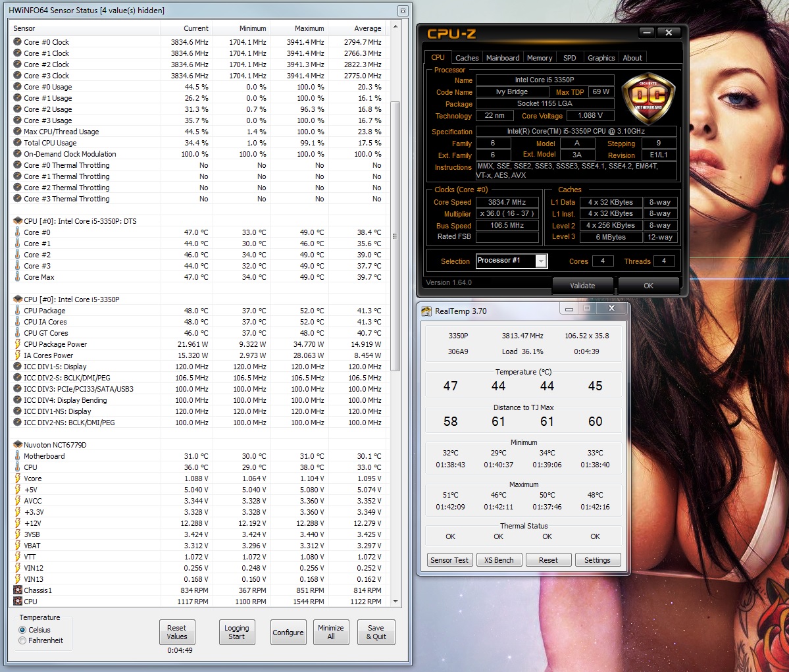The height and width of the screenshot is (672, 789).
Task: Select the Celsius temperature unit
Action: [x=22, y=630]
